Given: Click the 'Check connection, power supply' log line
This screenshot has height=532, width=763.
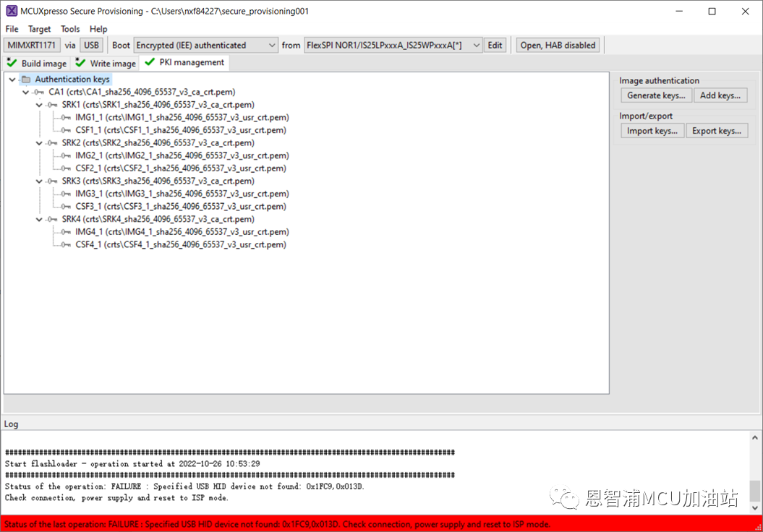Looking at the screenshot, I should [116, 498].
